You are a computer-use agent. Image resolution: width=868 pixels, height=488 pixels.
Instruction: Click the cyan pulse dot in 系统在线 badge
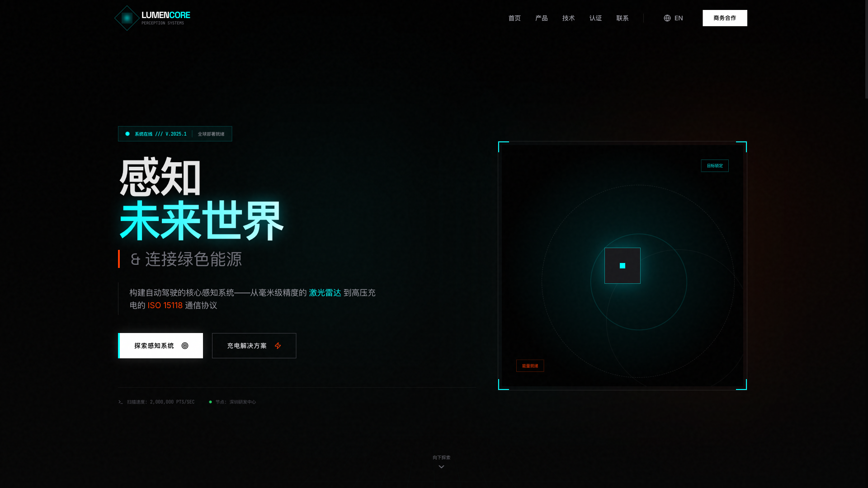127,134
